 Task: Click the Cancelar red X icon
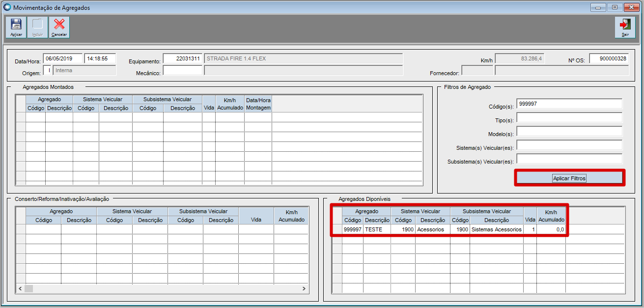coord(59,27)
